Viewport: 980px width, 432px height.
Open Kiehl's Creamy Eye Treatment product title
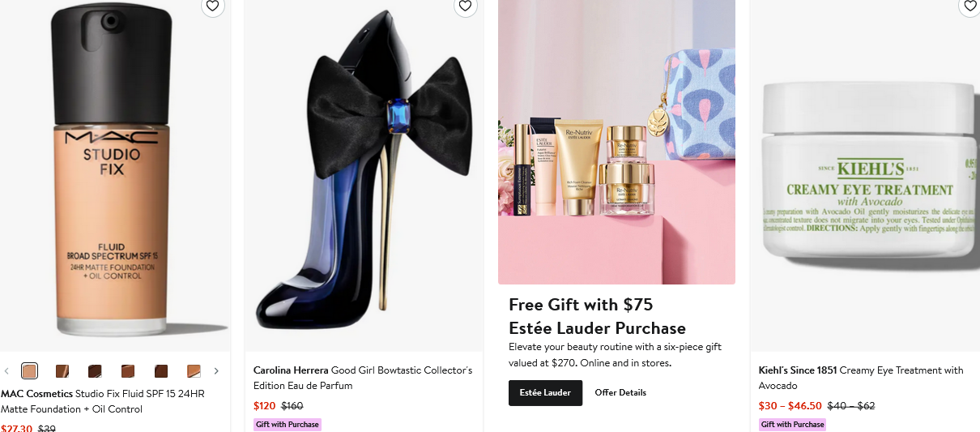[x=861, y=378]
